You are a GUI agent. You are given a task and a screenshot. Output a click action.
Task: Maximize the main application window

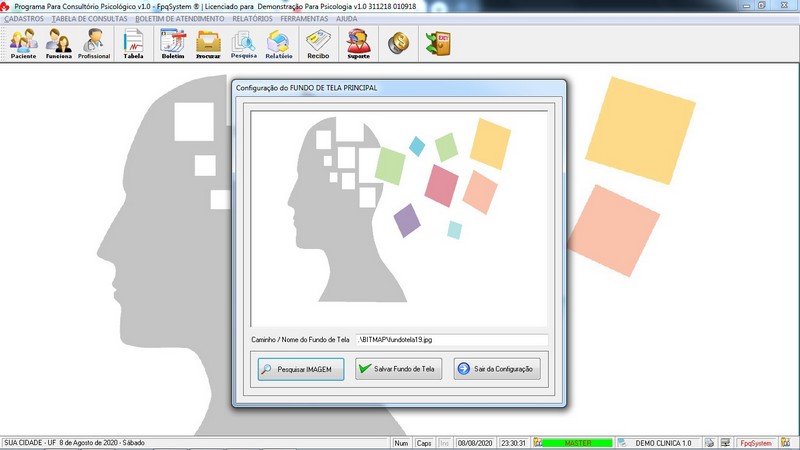(762, 6)
